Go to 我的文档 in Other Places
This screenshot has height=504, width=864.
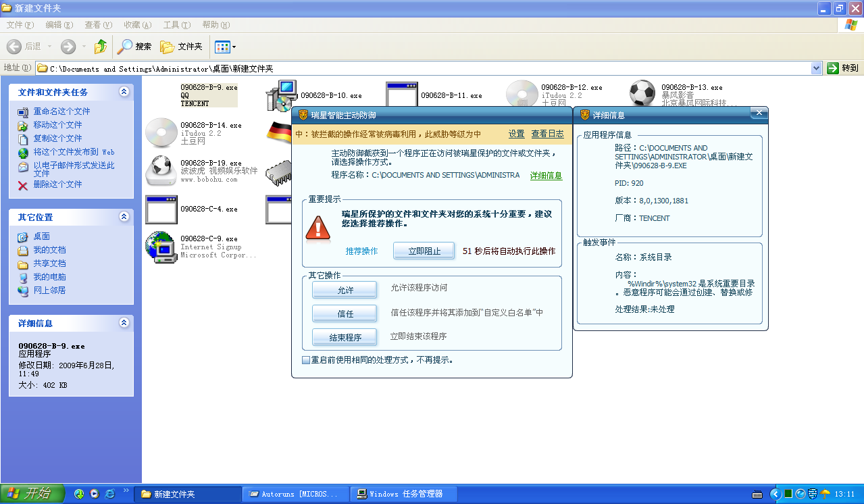(49, 250)
